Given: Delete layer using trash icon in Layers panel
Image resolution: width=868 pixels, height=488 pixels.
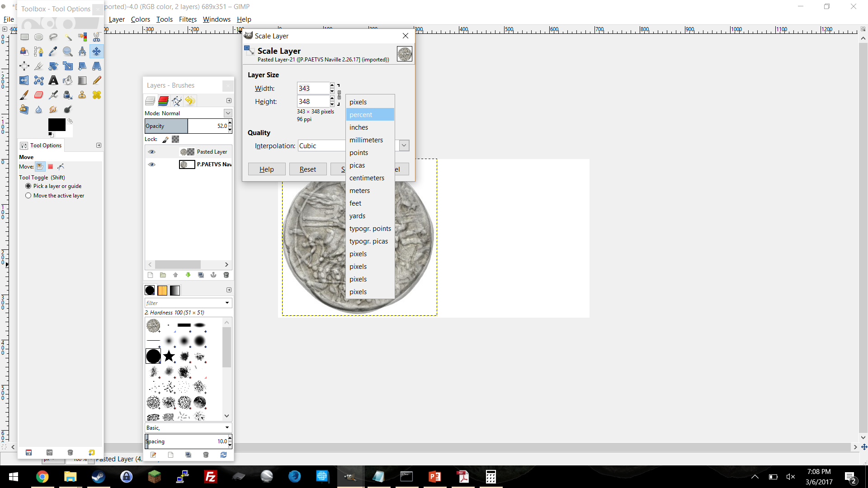Looking at the screenshot, I should point(226,275).
